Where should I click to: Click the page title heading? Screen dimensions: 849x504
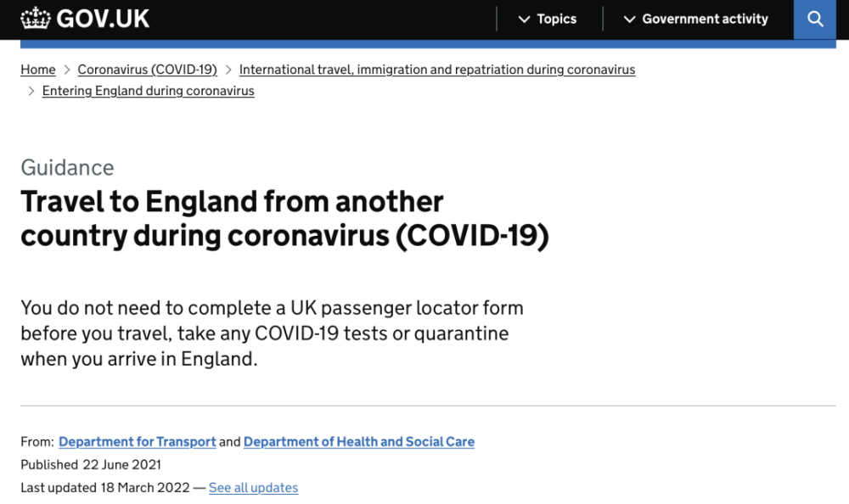[284, 219]
